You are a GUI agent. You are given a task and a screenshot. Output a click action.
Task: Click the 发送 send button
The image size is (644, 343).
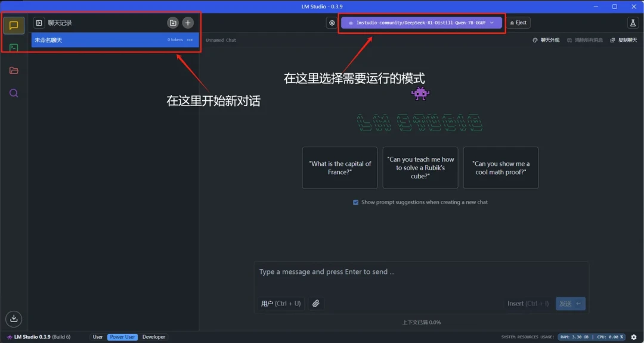pos(571,304)
